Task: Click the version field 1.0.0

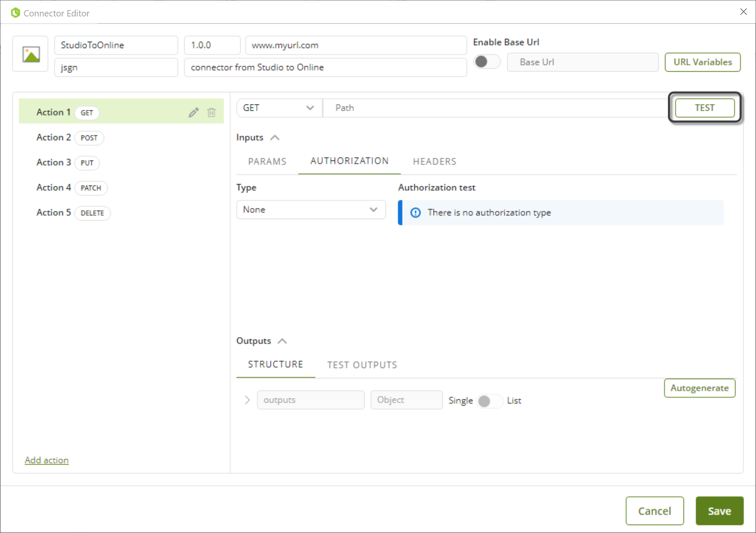Action: coord(212,45)
